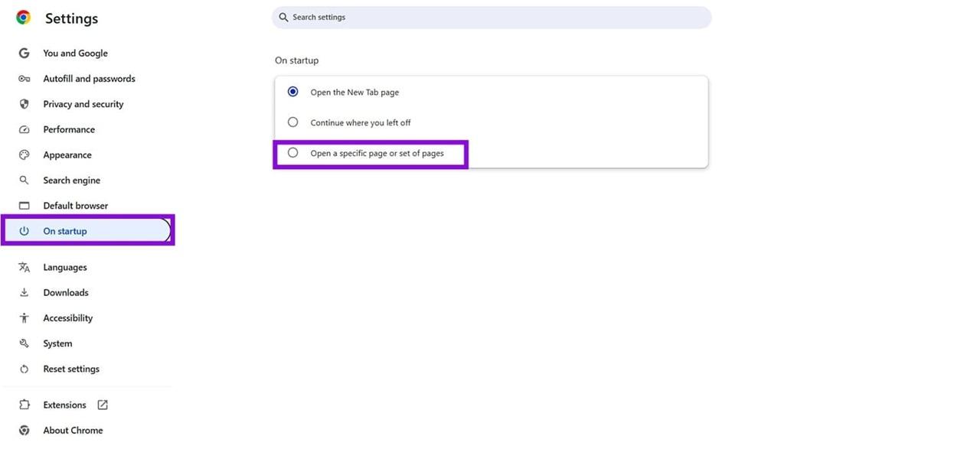Click the shield icon for Privacy and security
980x462 pixels.
pyautogui.click(x=24, y=104)
